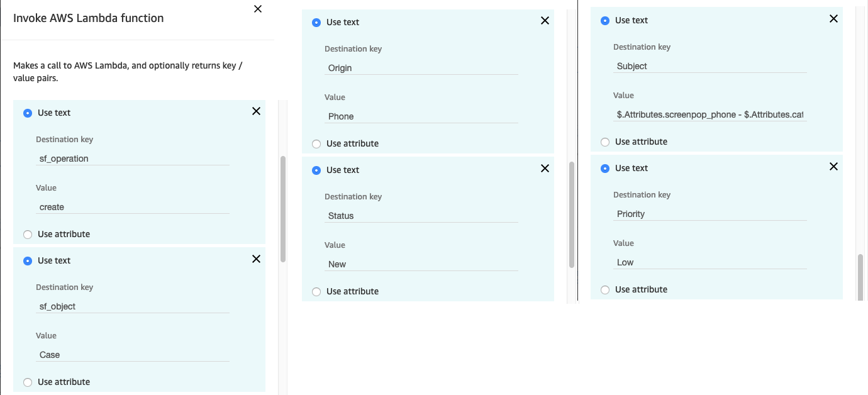Viewport: 868px width, 395px height.
Task: Edit the Phone value field
Action: click(x=421, y=116)
